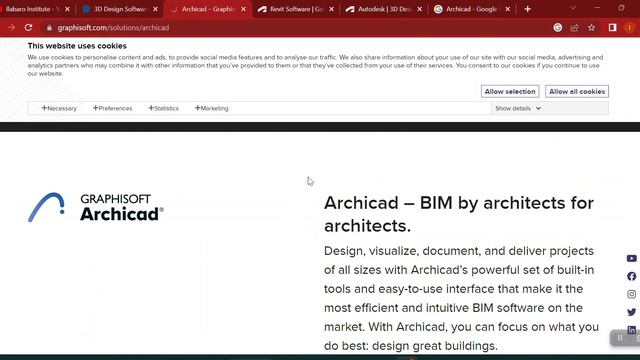Click 'This website uses cookies' title
The width and height of the screenshot is (640, 360).
click(77, 46)
